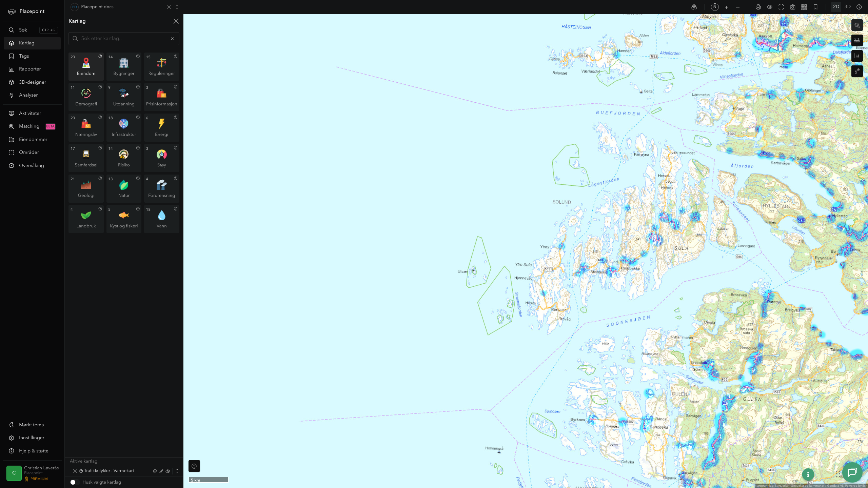Open the Risiko layer category
868x488 pixels.
pos(124,158)
